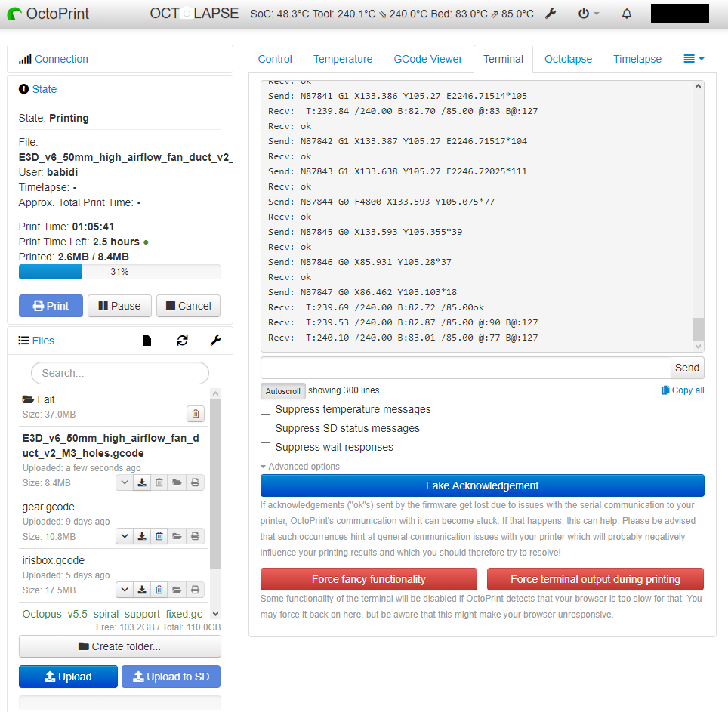This screenshot has height=712, width=728.
Task: Collapse the State panel
Action: tap(44, 89)
